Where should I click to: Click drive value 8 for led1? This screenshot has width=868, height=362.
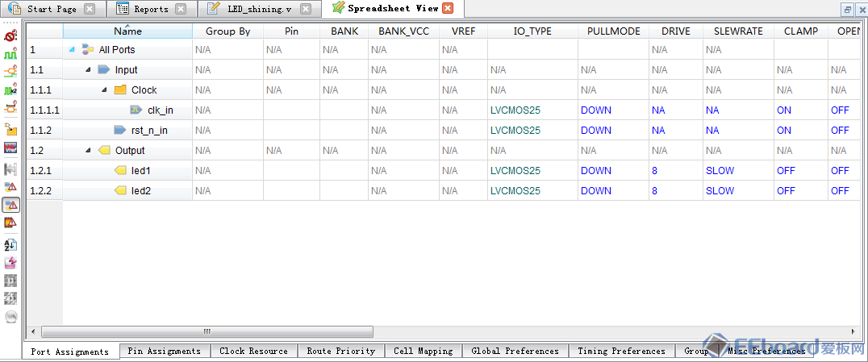676,170
